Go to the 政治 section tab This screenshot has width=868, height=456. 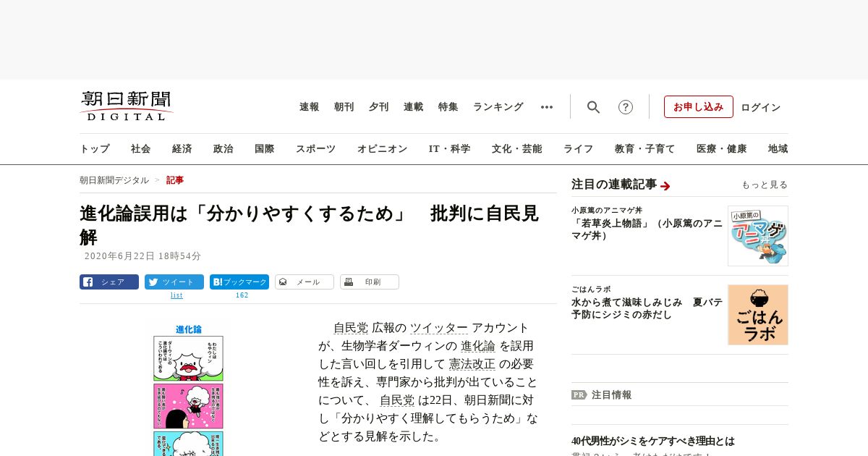pyautogui.click(x=224, y=149)
